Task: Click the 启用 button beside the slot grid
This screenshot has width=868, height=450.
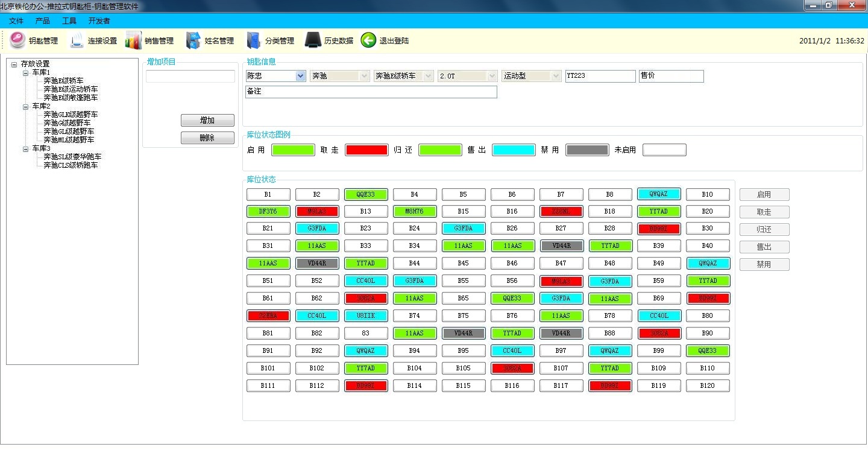Action: [x=764, y=195]
